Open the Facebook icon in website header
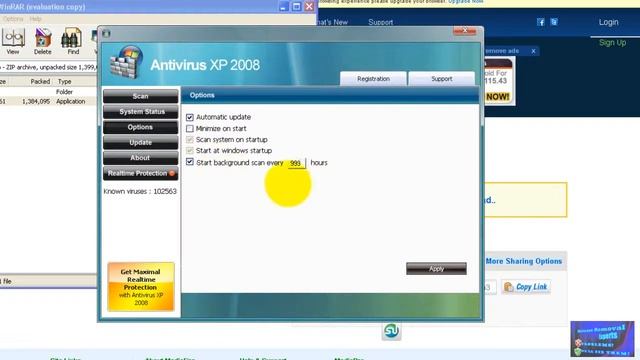Screen dimensions: 640x360 (x=540, y=22)
